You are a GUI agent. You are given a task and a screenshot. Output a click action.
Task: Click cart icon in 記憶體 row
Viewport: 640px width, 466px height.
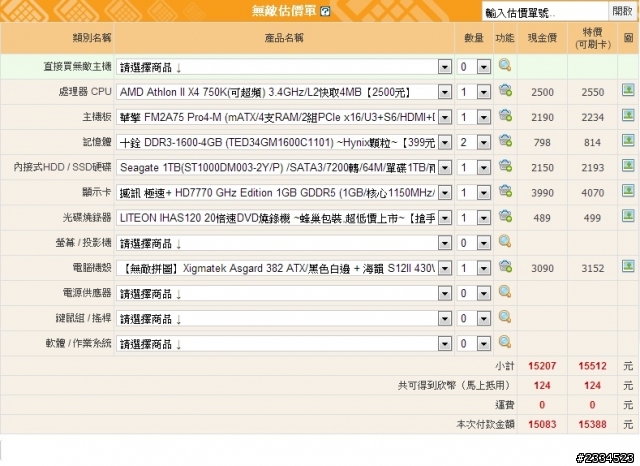[x=505, y=141]
